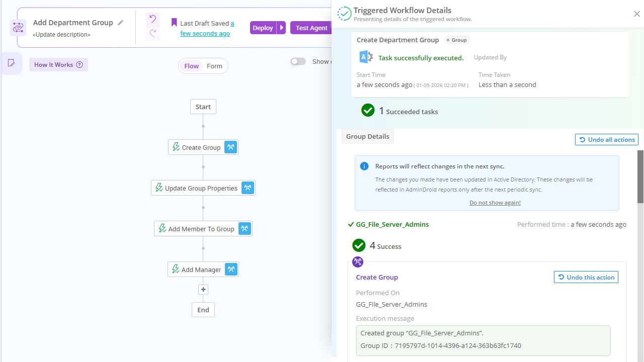The image size is (644, 362).
Task: Click the undo arrow in the toolbar
Action: point(153,20)
